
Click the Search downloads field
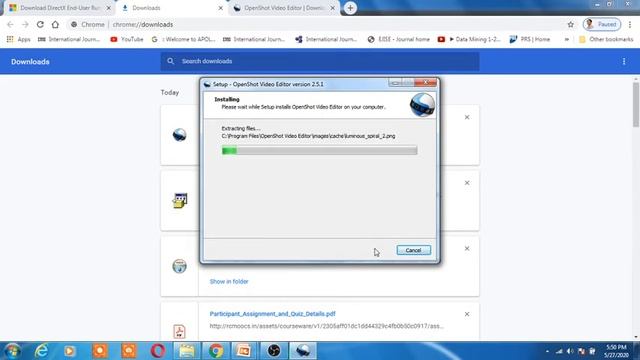320,61
